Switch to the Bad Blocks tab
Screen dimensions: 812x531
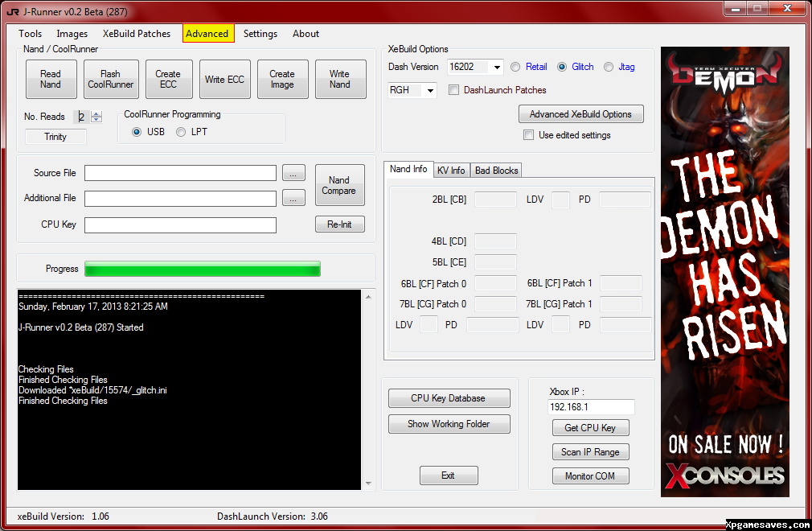496,171
